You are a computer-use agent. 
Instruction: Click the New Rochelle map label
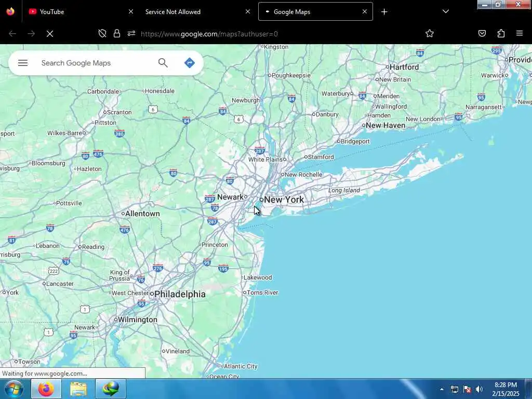pos(303,175)
